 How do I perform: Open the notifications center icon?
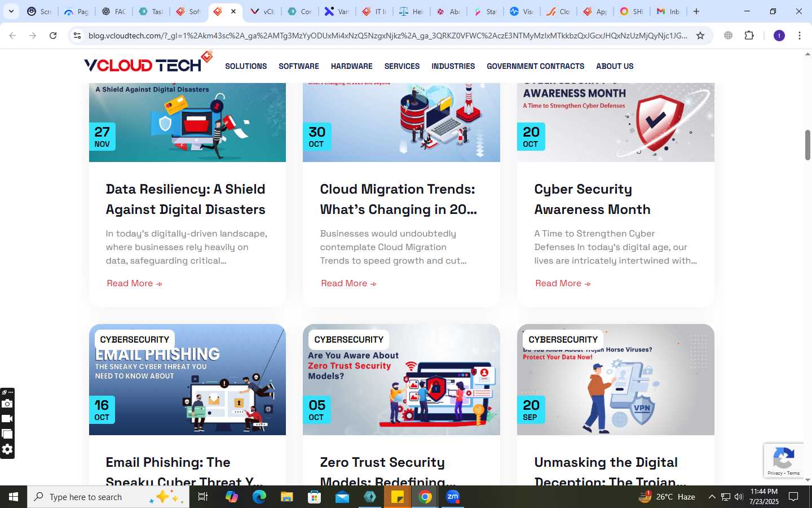[x=793, y=497]
